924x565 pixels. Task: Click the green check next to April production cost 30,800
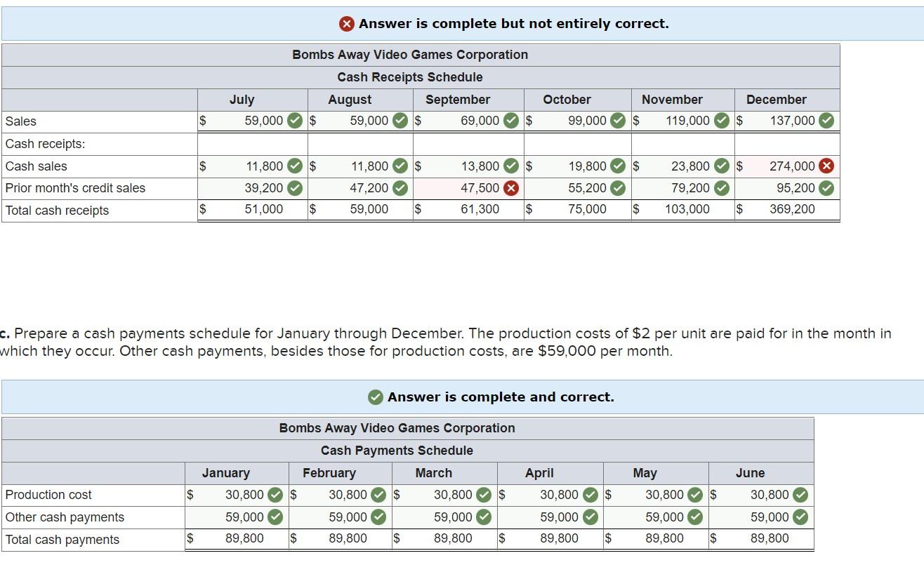pyautogui.click(x=590, y=495)
